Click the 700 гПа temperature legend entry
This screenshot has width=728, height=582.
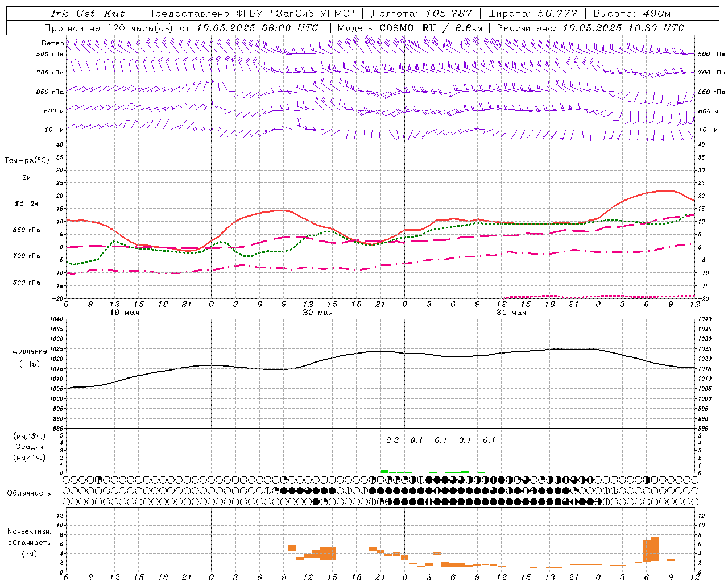27,256
